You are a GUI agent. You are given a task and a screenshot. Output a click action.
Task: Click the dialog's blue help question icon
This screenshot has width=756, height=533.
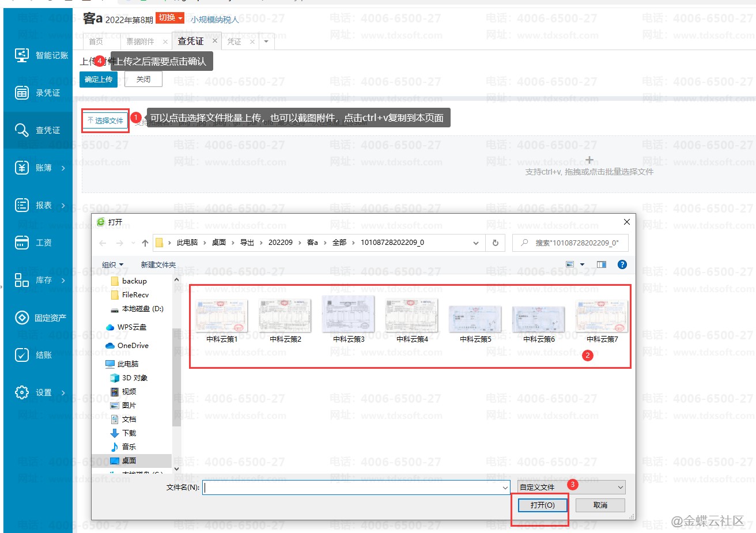coord(622,264)
